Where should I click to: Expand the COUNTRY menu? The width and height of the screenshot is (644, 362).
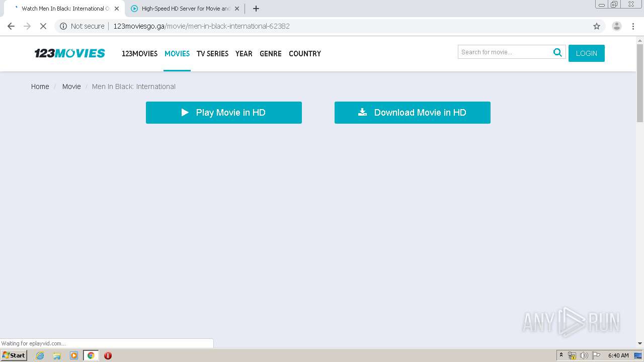(x=305, y=54)
